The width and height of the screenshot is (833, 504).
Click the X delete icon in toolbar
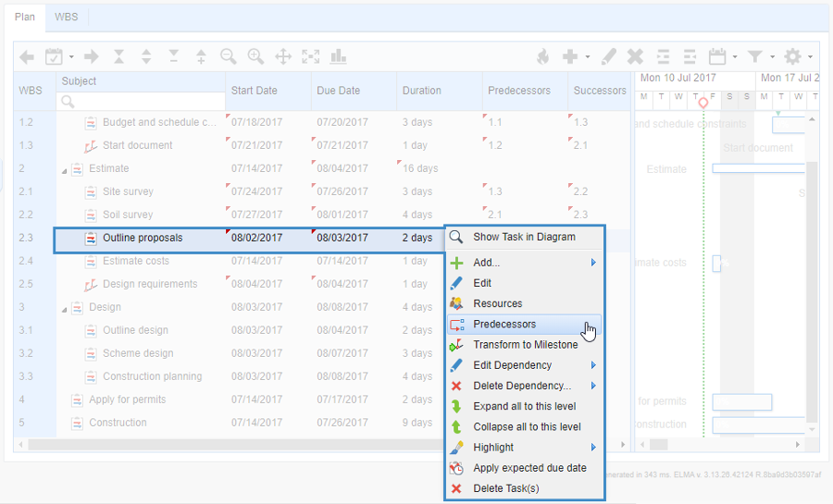[x=635, y=56]
